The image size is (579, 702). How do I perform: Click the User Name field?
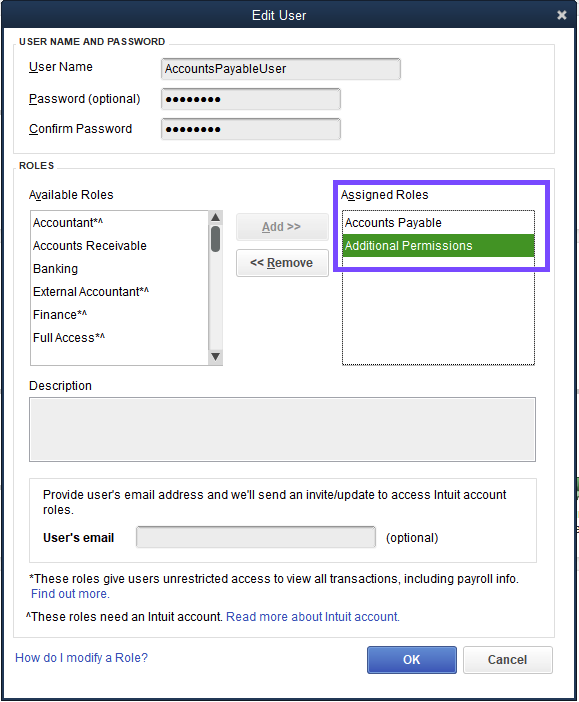[281, 69]
